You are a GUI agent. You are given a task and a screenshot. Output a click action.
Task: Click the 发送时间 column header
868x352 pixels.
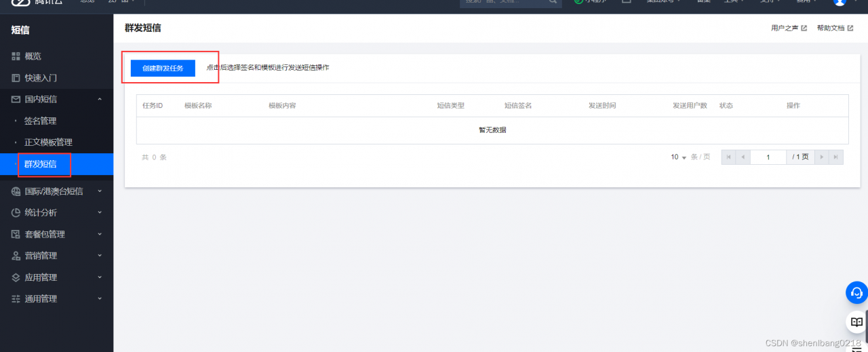click(x=602, y=106)
